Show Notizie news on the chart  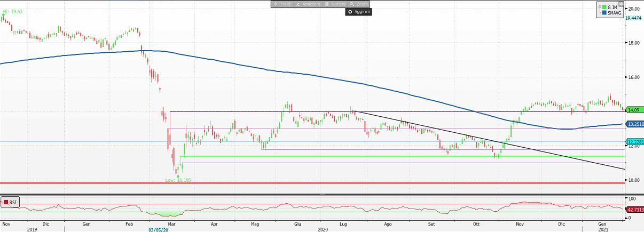pos(335,4)
